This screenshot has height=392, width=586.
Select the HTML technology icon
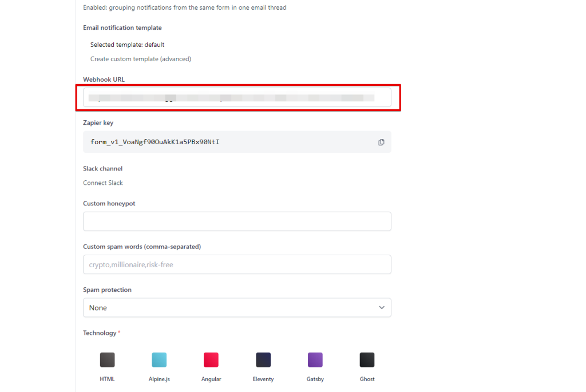(108, 360)
